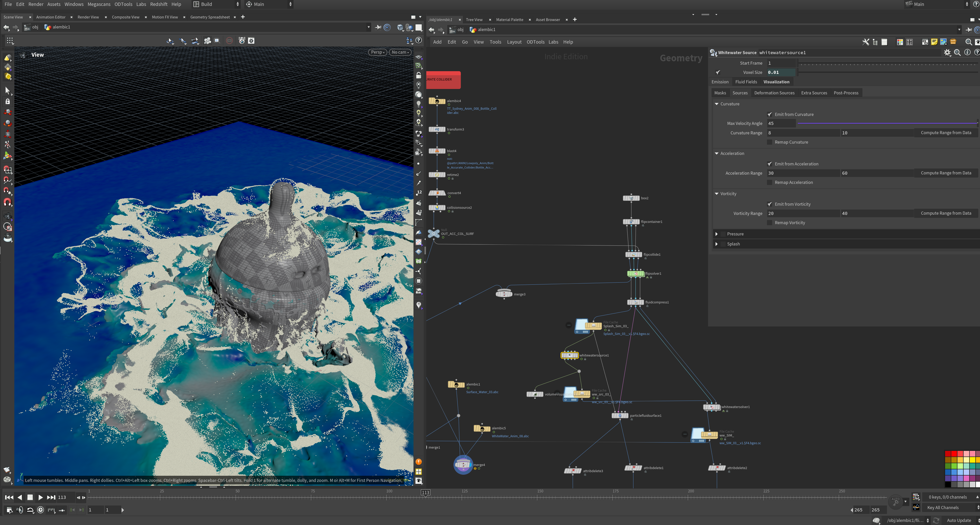
Task: Enable the Pressure folder checkbox
Action: pyautogui.click(x=723, y=234)
